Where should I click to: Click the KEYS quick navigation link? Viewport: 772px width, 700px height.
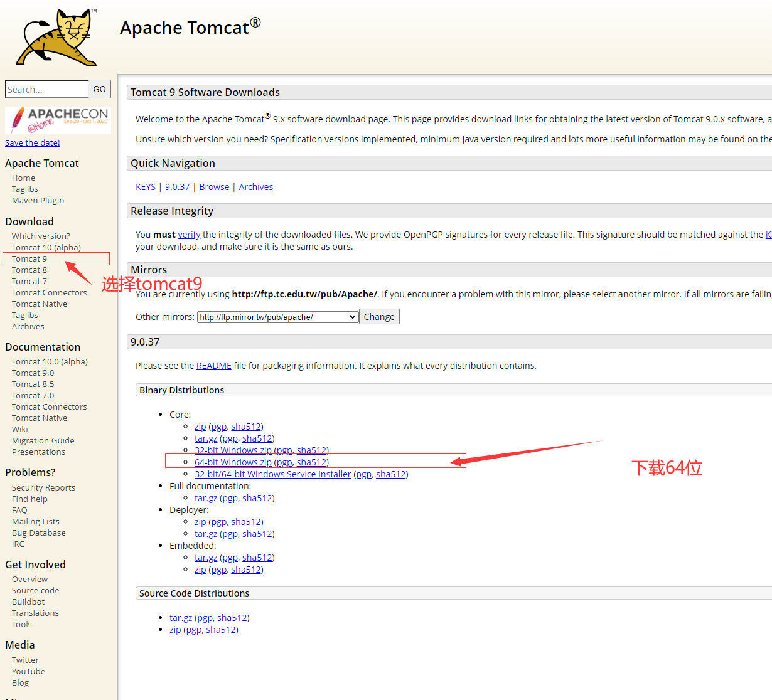click(x=146, y=187)
